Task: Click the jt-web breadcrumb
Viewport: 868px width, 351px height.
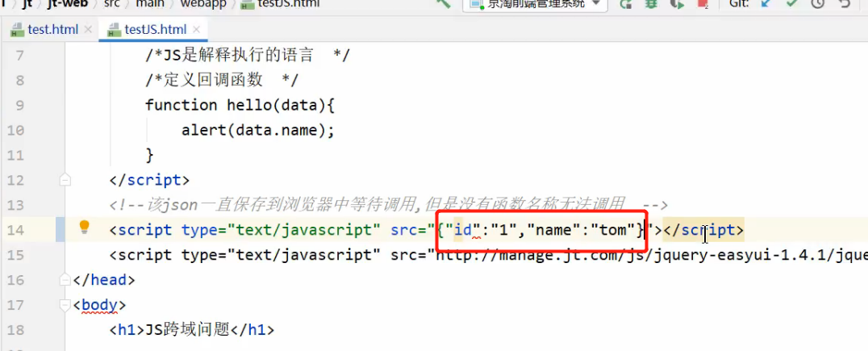Action: point(68,3)
